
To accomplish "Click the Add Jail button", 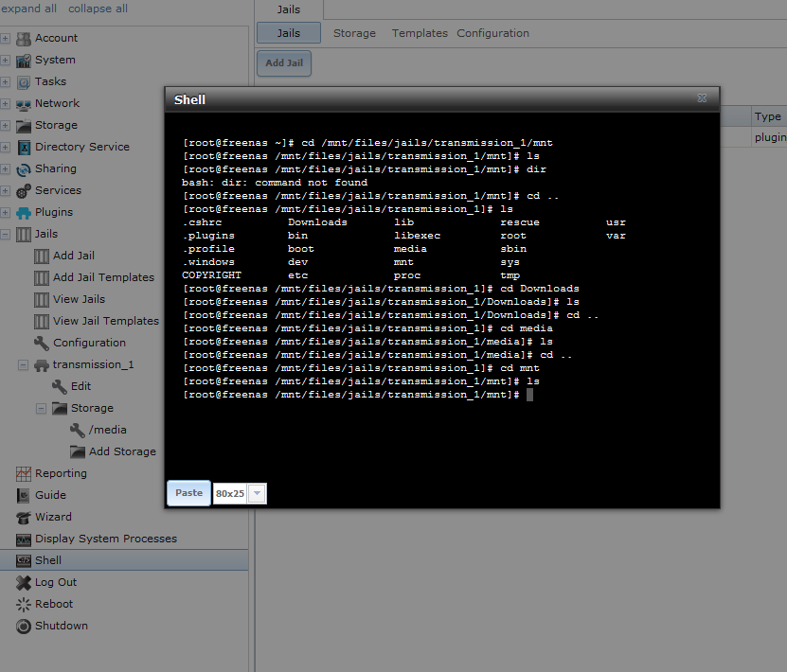I will coord(284,63).
